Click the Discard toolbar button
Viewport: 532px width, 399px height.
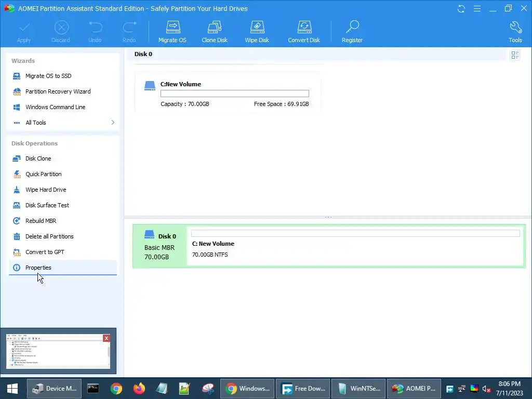coord(61,32)
